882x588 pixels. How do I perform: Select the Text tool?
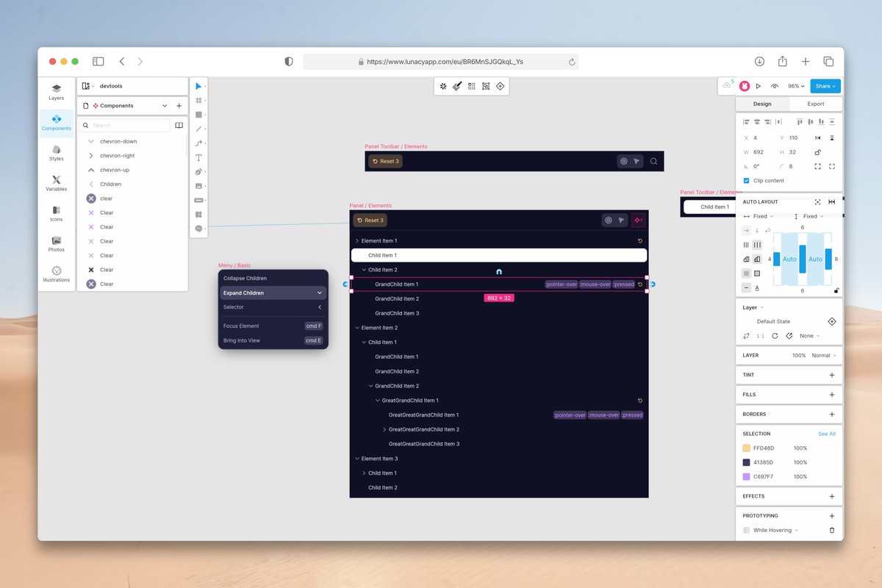point(198,157)
